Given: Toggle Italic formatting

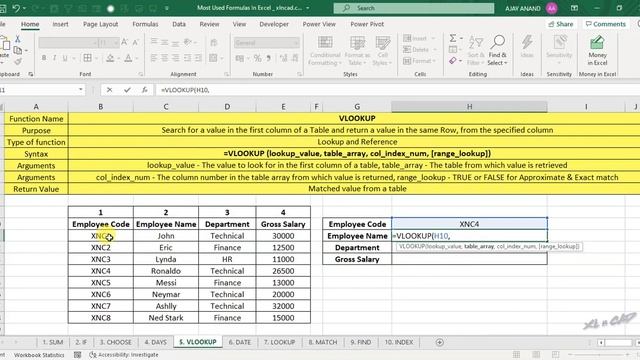Looking at the screenshot, I should click(x=54, y=58).
